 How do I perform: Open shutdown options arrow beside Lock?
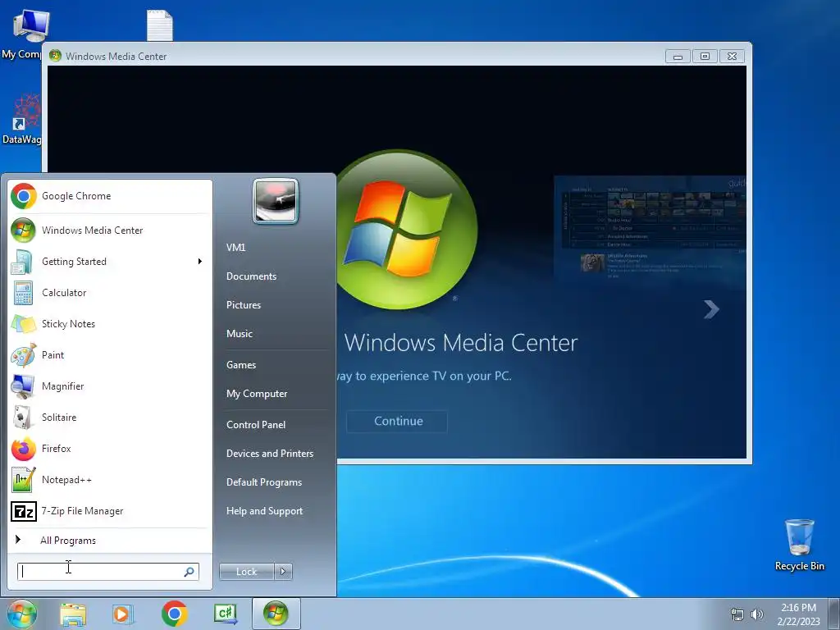283,572
